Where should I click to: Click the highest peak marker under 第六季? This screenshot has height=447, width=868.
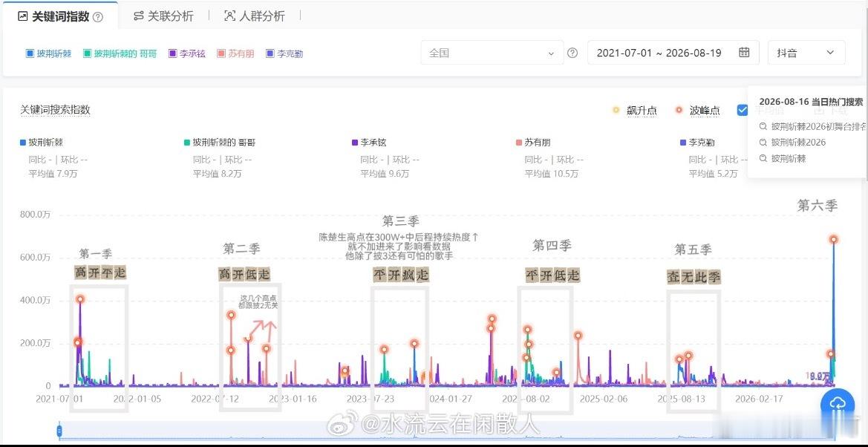(834, 239)
